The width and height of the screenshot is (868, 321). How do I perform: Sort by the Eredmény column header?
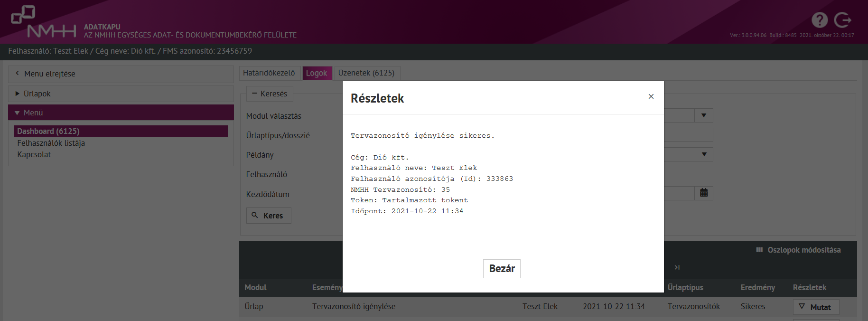point(758,287)
